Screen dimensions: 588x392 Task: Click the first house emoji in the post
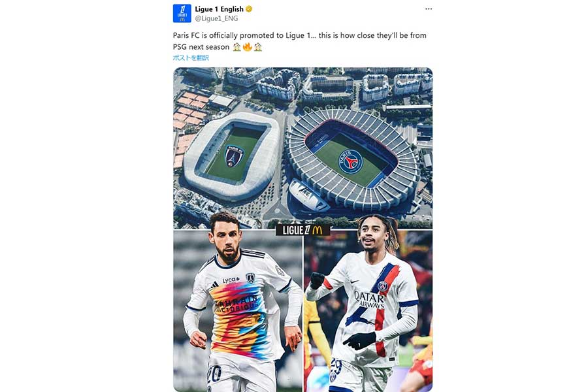pos(237,47)
